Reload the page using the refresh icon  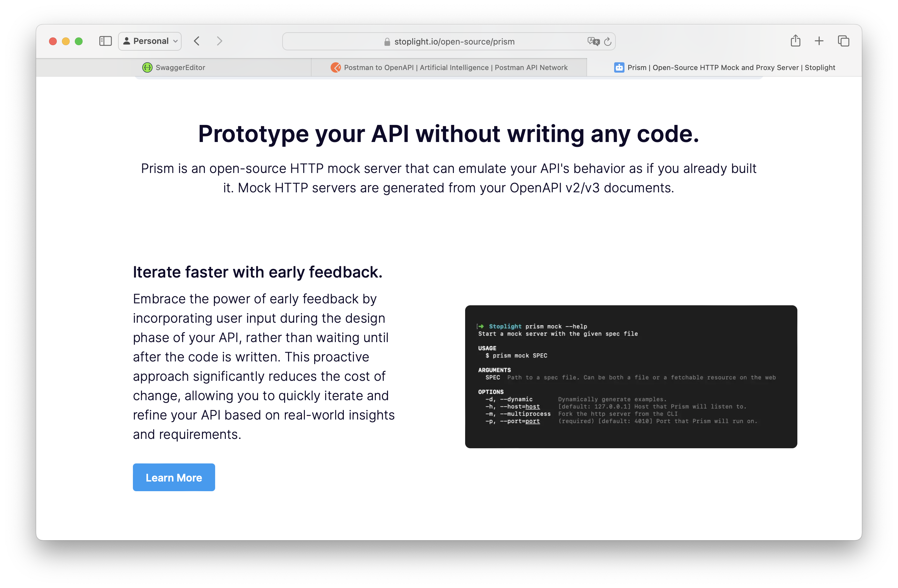[x=607, y=42]
